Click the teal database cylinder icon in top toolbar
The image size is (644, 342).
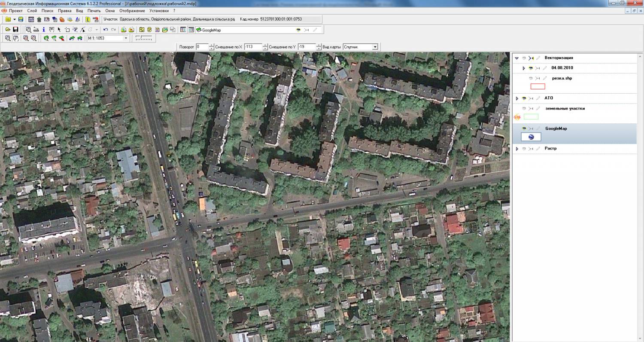point(21,19)
